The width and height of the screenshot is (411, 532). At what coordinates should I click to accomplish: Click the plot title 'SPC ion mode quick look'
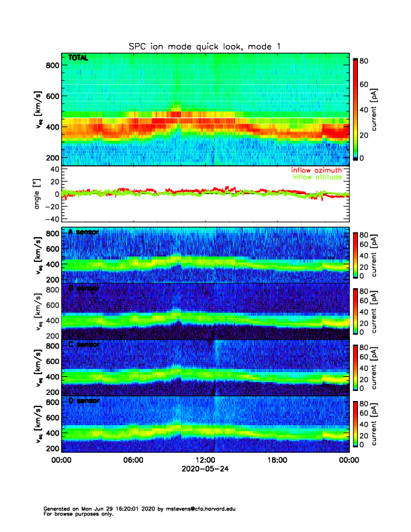[x=205, y=46]
